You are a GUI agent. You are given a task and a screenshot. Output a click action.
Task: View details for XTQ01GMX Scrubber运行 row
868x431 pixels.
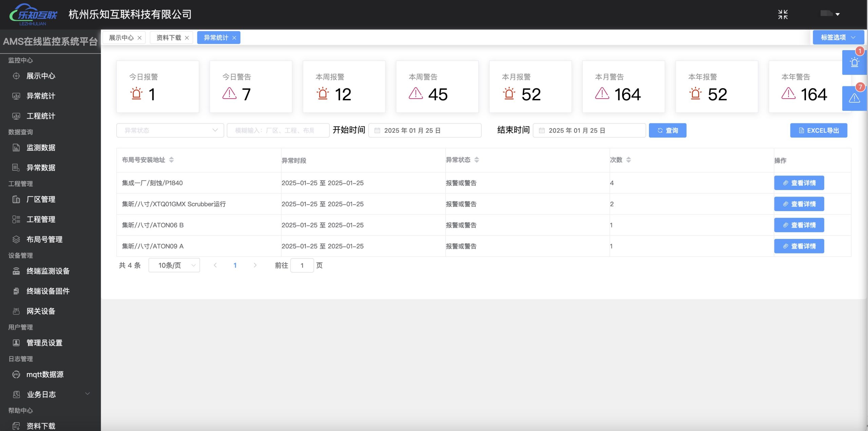coord(799,204)
